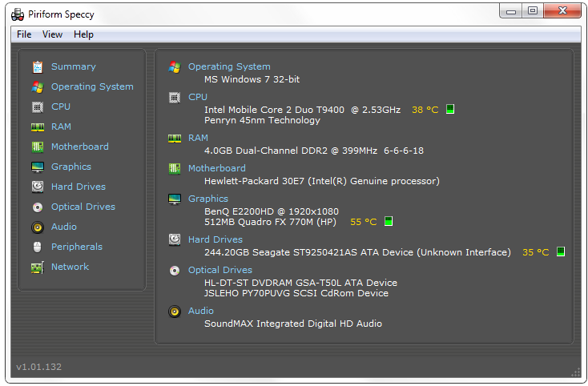This screenshot has width=588, height=386.
Task: Click the Audio speaker icon in summary panel
Action: pos(175,312)
